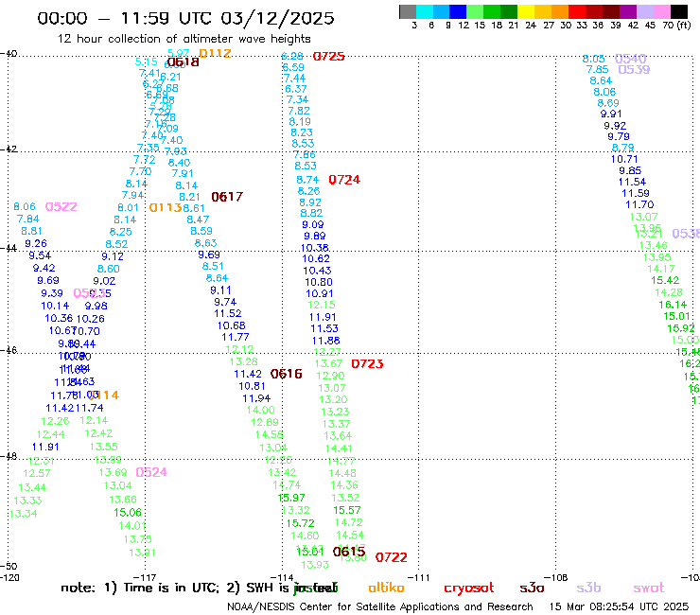Click the pink swot time label 0524
The height and width of the screenshot is (615, 700).
coord(151,472)
